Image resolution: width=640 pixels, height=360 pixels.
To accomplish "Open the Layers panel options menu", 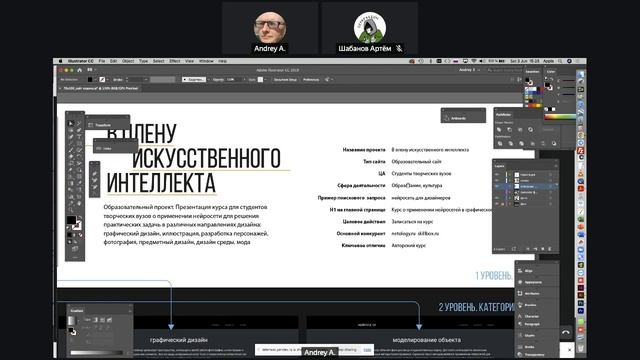I will point(556,166).
